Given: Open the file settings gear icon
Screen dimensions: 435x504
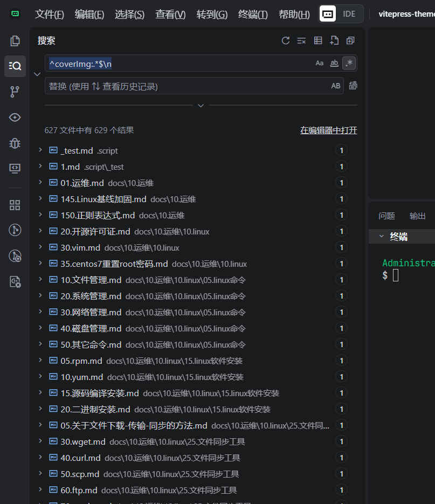Looking at the screenshot, I should (x=15, y=281).
